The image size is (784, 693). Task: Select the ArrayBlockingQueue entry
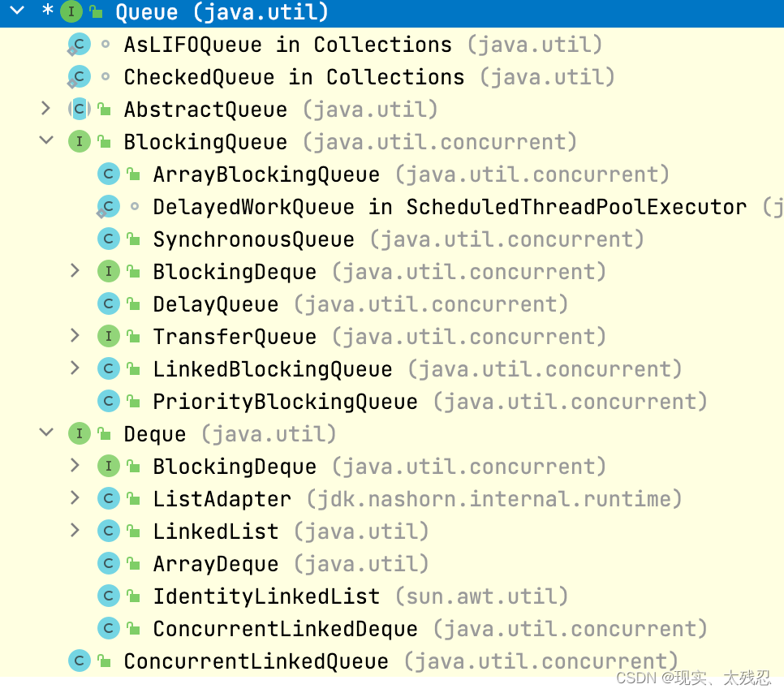(x=411, y=174)
